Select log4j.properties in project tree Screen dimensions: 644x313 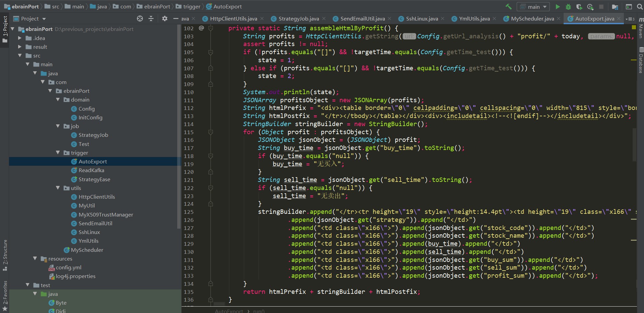(75, 276)
